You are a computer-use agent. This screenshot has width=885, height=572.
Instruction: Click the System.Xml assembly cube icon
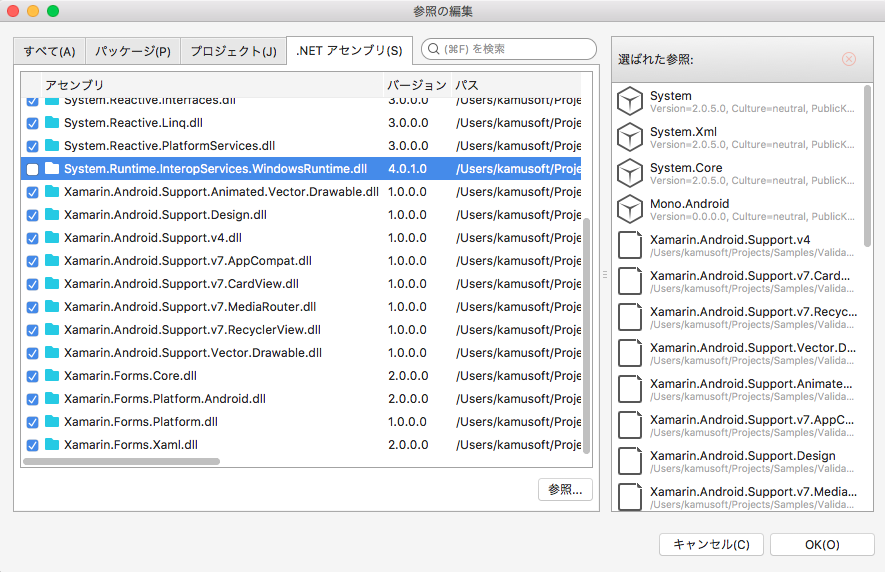tap(629, 137)
